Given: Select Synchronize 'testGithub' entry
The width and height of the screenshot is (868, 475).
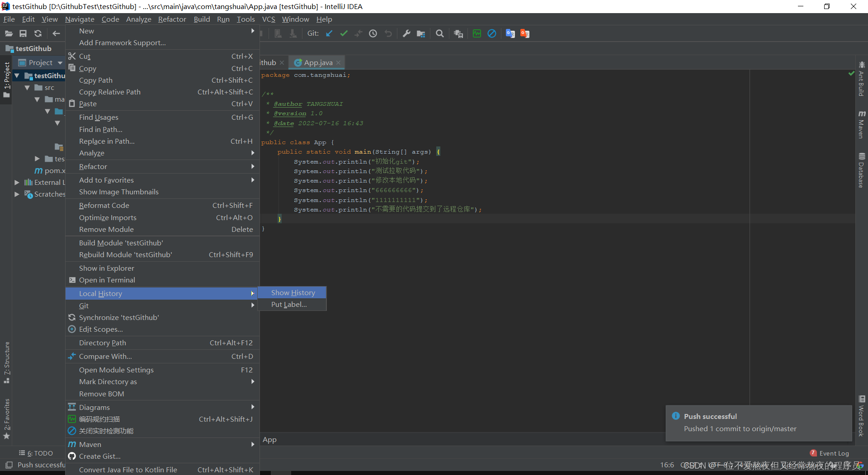Looking at the screenshot, I should [162, 318].
